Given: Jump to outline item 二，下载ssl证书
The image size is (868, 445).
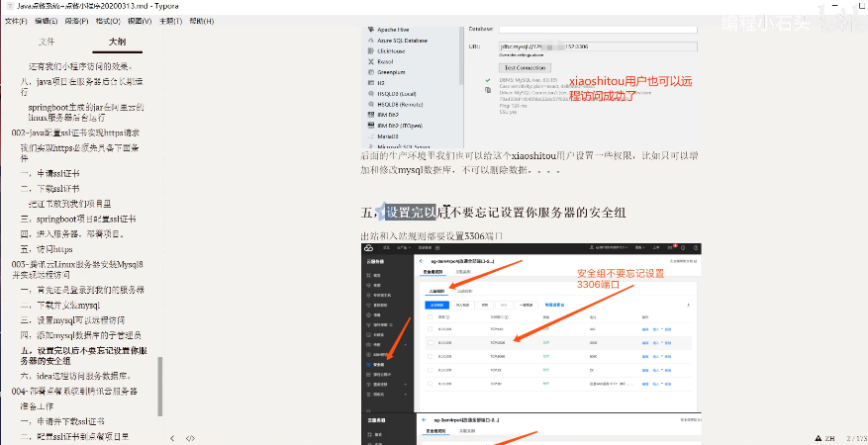Looking at the screenshot, I should pyautogui.click(x=49, y=189).
